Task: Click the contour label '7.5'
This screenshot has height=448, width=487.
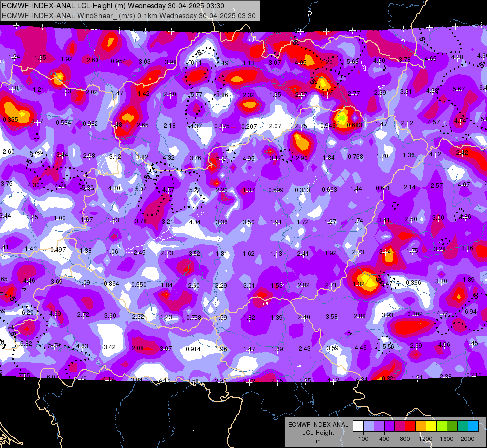Action: tap(11, 331)
